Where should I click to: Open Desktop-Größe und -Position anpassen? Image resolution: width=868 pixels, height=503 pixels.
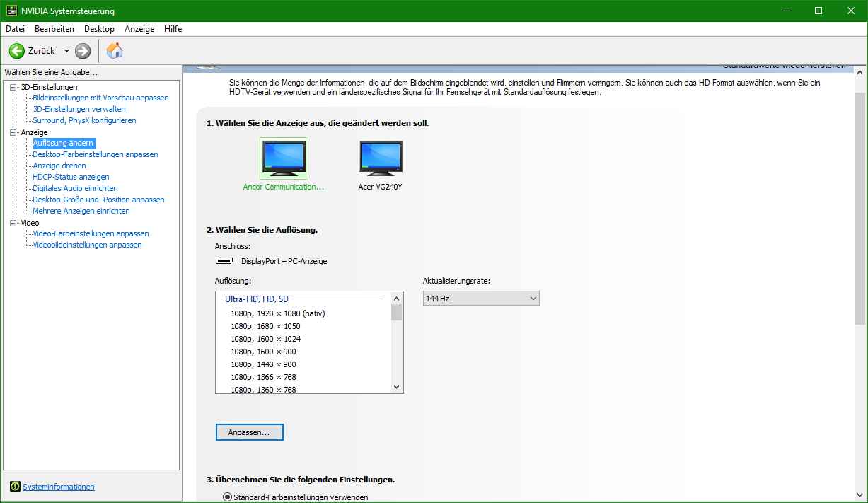point(98,200)
